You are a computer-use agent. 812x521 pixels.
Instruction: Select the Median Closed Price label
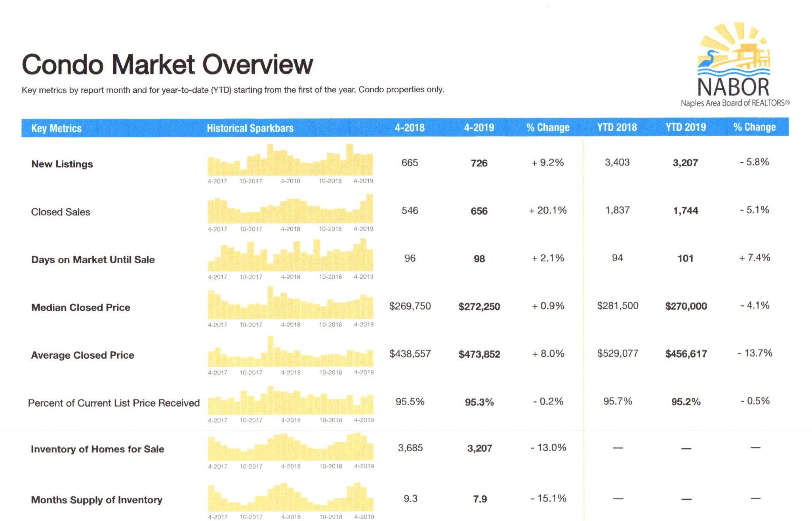[x=80, y=308]
